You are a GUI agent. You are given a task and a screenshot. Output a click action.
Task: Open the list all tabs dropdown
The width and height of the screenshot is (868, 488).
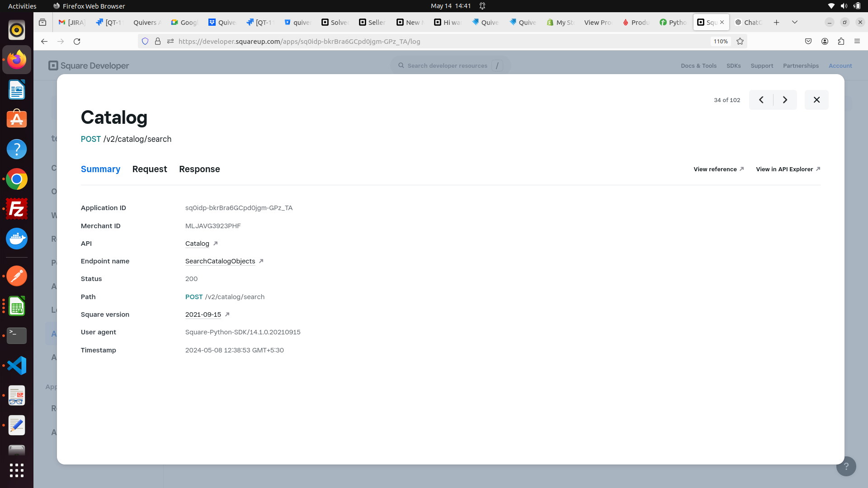[x=794, y=22]
